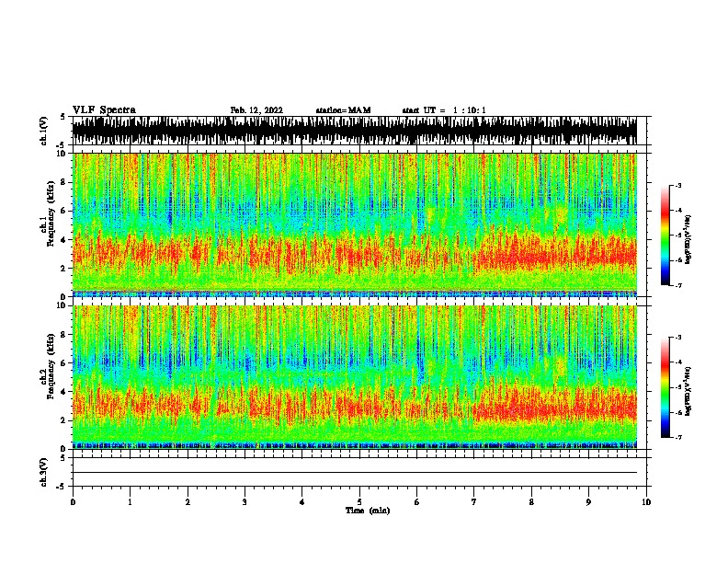
Task: Click the ch.1(V) waveform axis label
Action: pyautogui.click(x=44, y=131)
